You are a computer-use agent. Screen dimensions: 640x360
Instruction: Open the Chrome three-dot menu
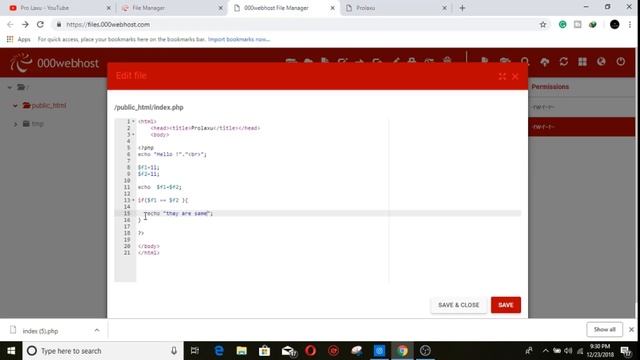(x=630, y=24)
